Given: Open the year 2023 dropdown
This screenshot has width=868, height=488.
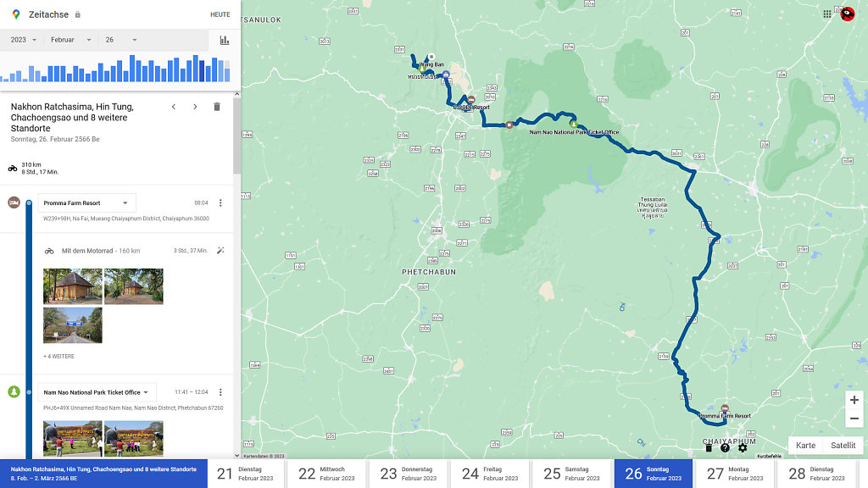Looking at the screenshot, I should (23, 40).
